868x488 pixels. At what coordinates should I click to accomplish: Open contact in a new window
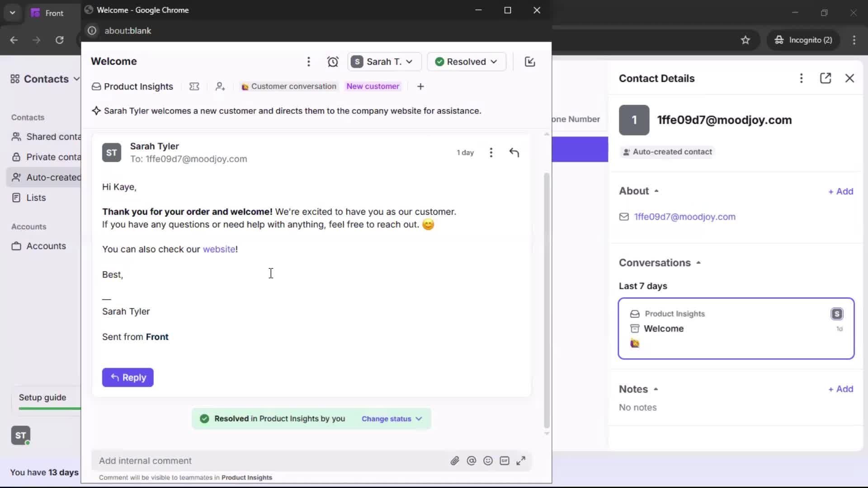826,78
